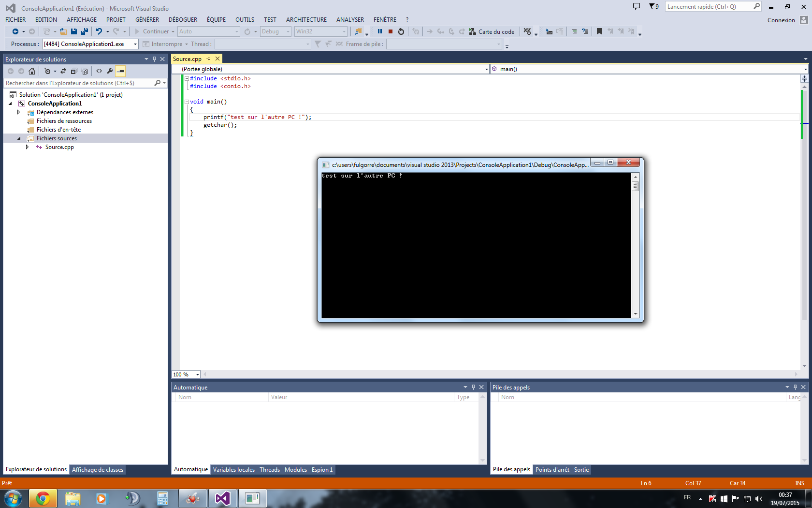Click the console window vertical scrollbar thumb

click(x=636, y=186)
